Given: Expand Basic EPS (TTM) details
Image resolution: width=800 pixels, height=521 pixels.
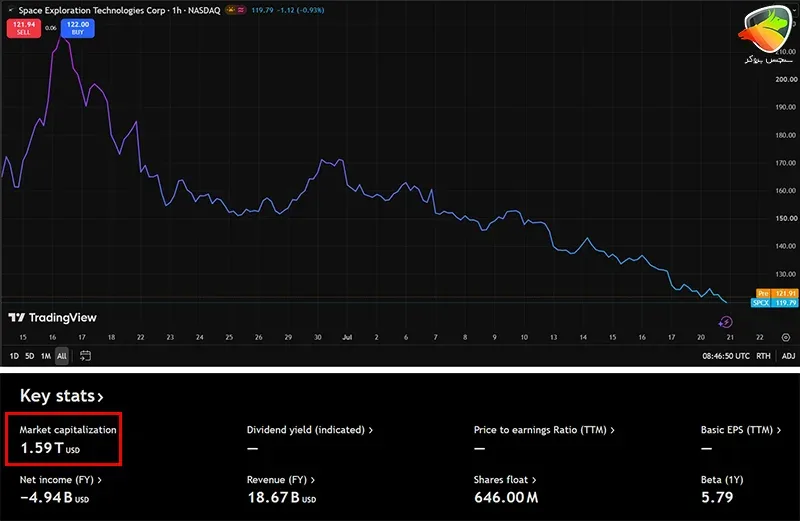Looking at the screenshot, I should (741, 430).
